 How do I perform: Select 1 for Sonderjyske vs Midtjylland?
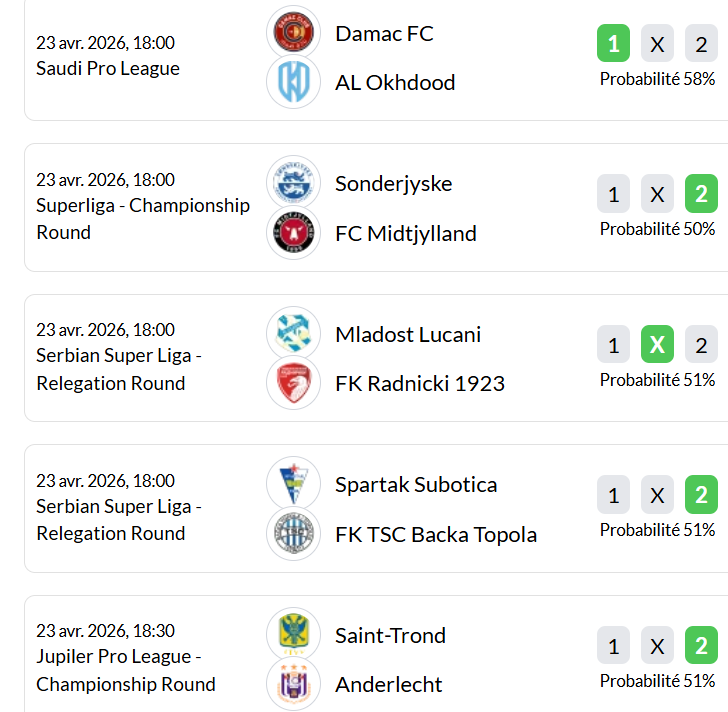tap(613, 194)
